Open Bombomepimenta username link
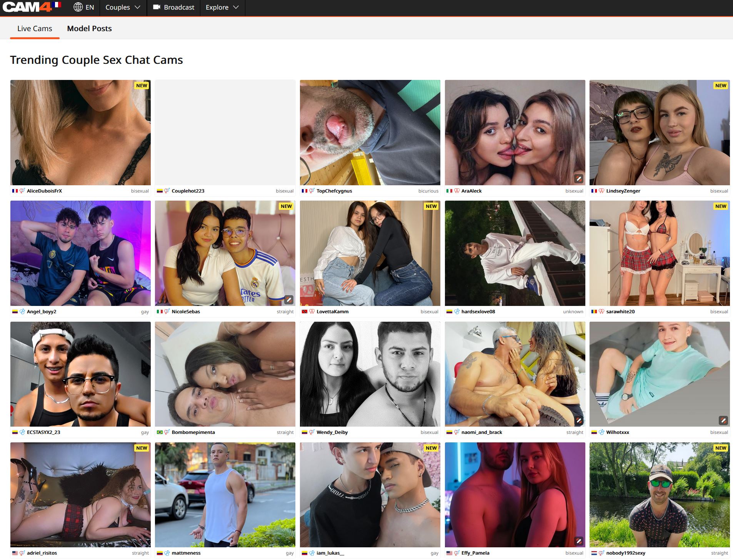The width and height of the screenshot is (733, 560). click(x=193, y=432)
